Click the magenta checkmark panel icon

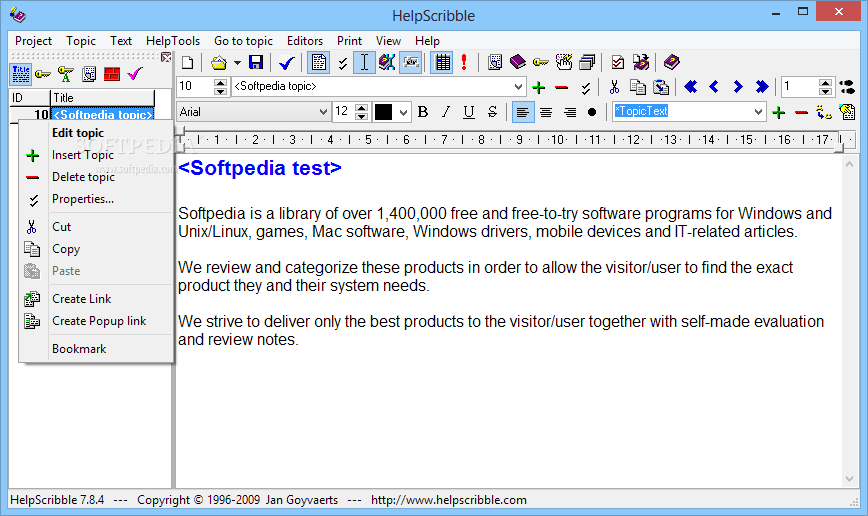(x=135, y=74)
